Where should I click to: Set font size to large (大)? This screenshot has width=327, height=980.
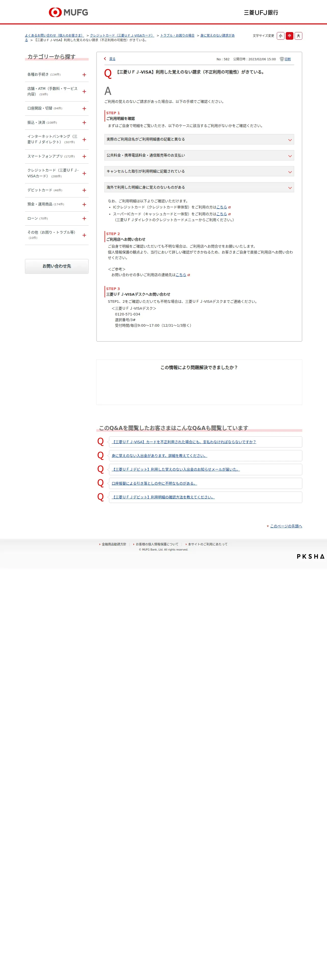point(298,36)
